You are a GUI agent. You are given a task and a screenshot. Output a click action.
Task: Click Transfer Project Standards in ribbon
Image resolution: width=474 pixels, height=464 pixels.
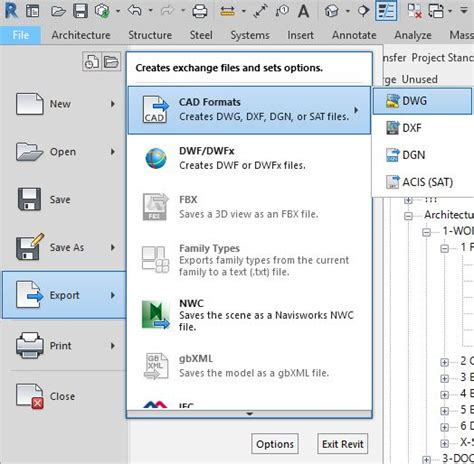tap(428, 58)
